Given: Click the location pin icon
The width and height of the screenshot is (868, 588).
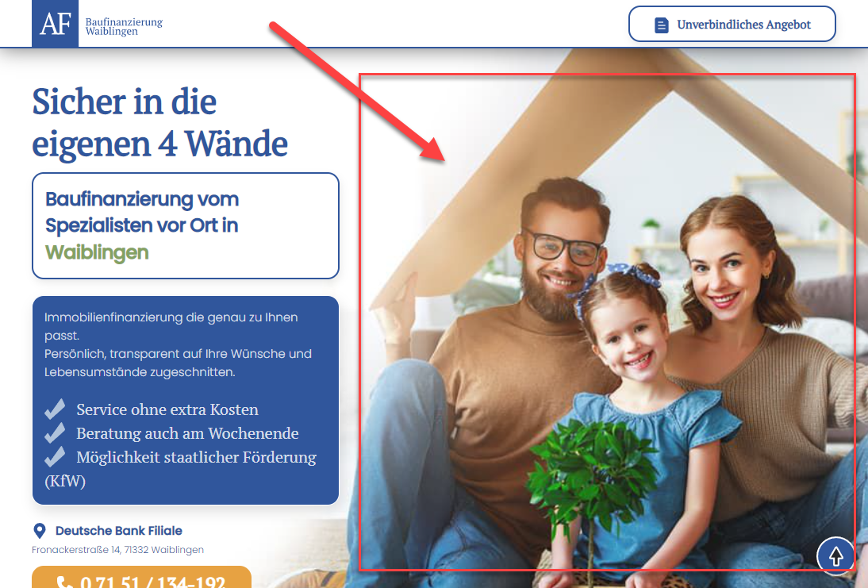Looking at the screenshot, I should point(40,531).
